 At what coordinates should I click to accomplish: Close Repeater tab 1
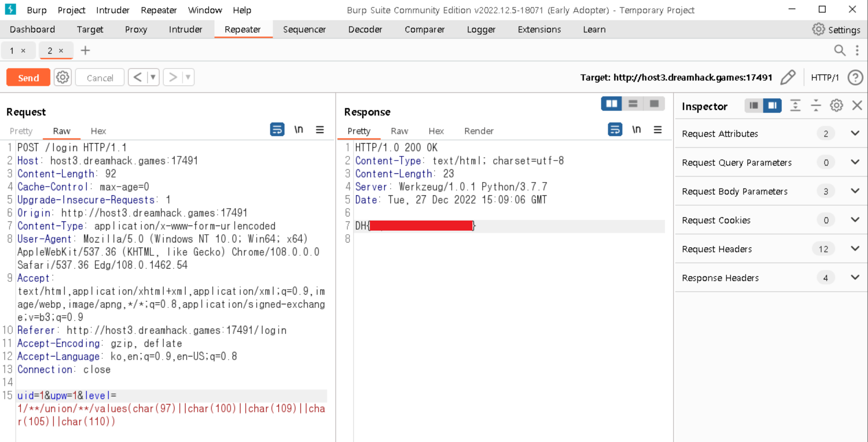(23, 51)
